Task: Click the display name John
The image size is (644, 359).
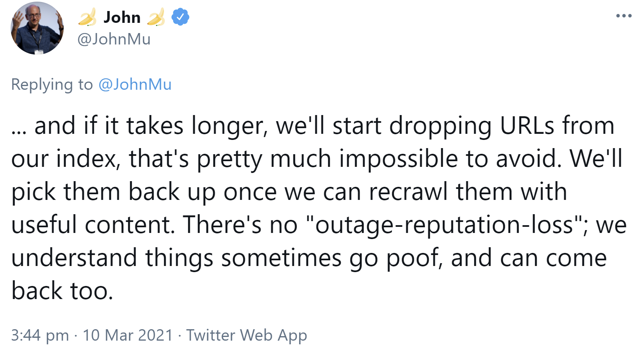Action: click(122, 18)
